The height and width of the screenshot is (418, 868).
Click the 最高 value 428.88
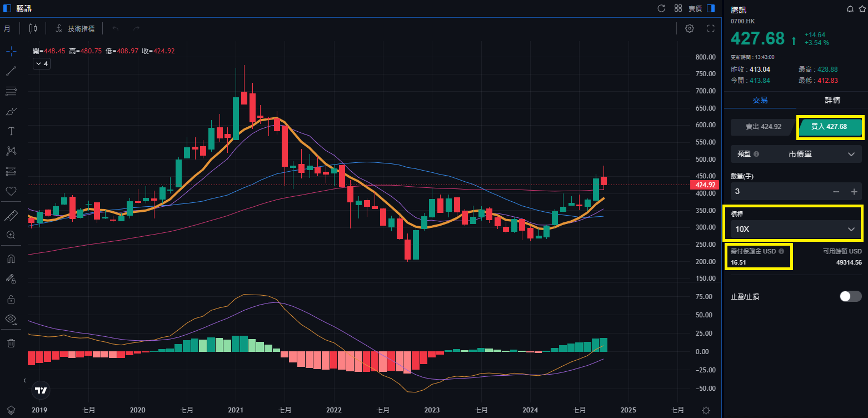827,69
